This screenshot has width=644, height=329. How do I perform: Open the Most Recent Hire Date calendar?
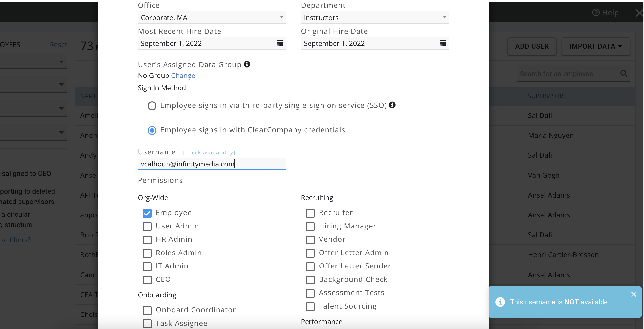(280, 43)
